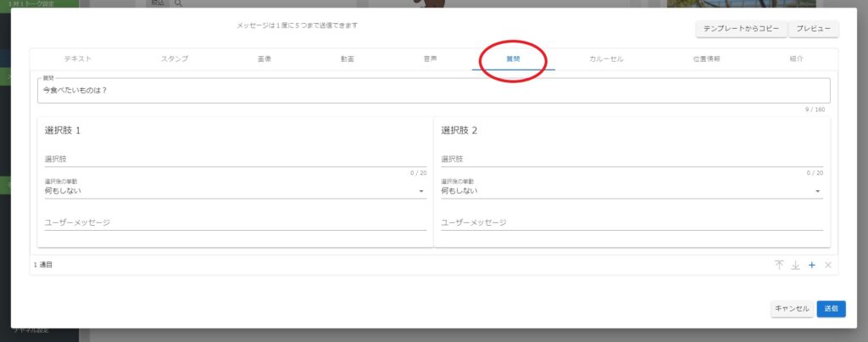The image size is (868, 342).
Task: Select the 紹介 tab
Action: click(x=795, y=59)
